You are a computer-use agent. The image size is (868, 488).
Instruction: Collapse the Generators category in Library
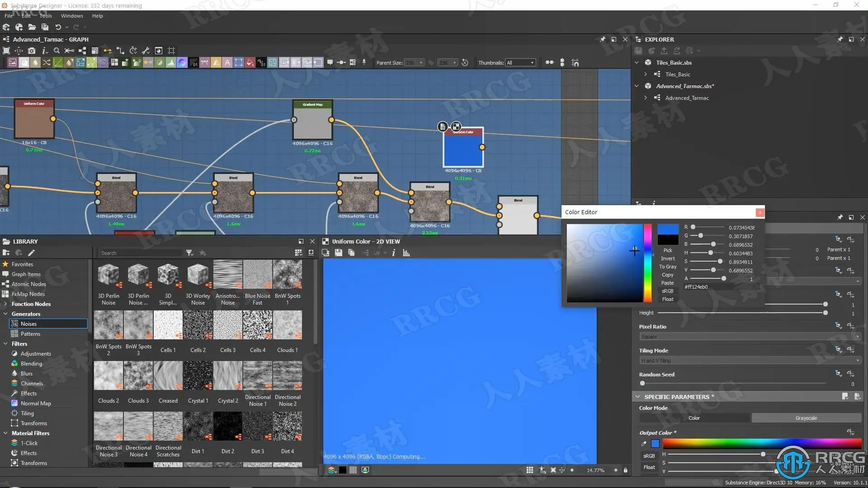(5, 314)
